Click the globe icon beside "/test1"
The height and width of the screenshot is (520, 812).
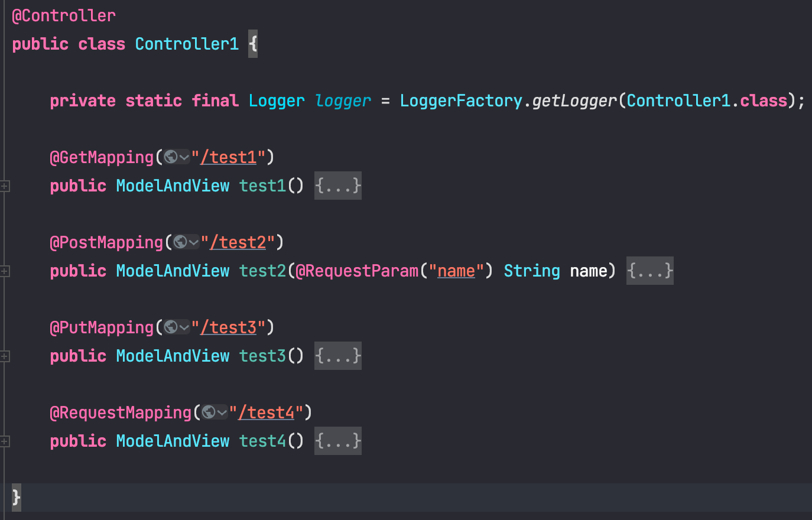171,157
